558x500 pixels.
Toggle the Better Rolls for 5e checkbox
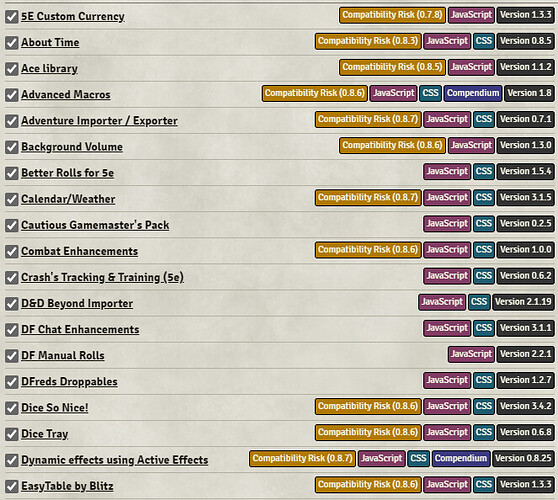tap(12, 173)
